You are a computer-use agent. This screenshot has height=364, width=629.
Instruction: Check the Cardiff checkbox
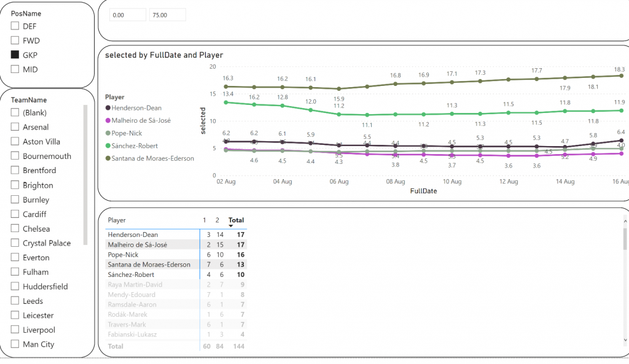[15, 214]
